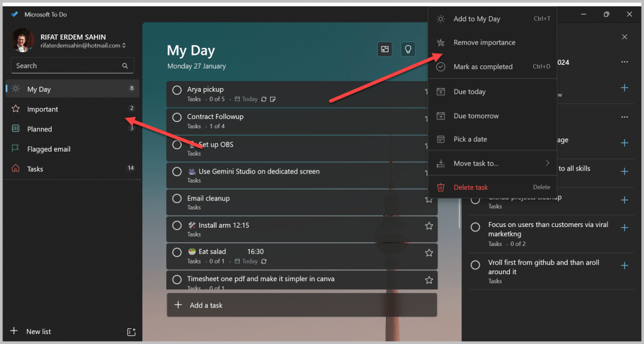Click the flag icon beside Flagged email

(x=16, y=148)
